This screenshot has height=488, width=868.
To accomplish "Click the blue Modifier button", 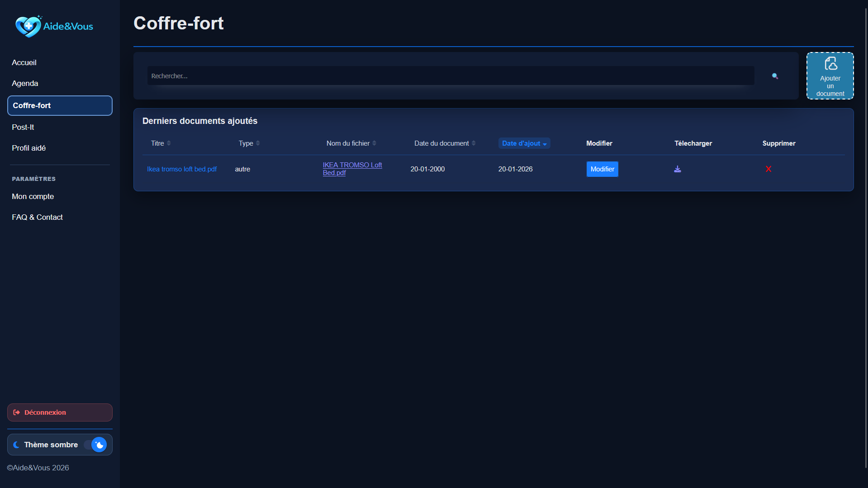I will [x=602, y=169].
